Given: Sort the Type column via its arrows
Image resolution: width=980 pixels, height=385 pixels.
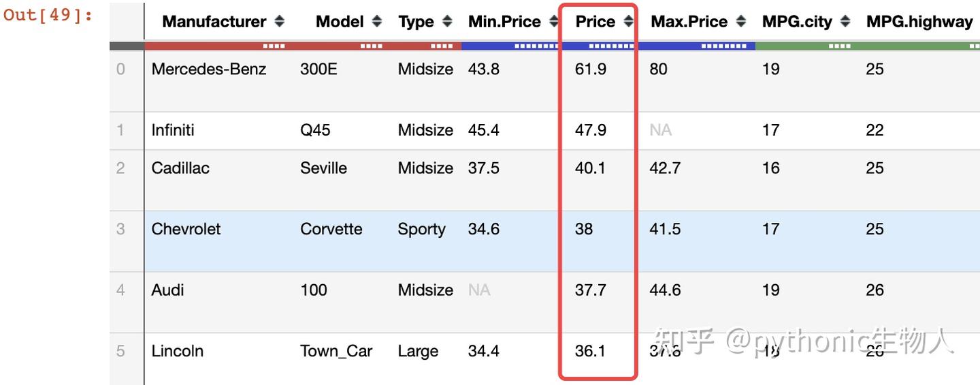Looking at the screenshot, I should click(447, 22).
